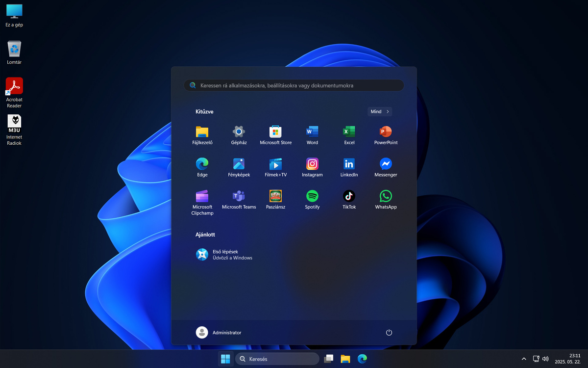
Task: Open Pasziánsz card game
Action: (x=275, y=200)
